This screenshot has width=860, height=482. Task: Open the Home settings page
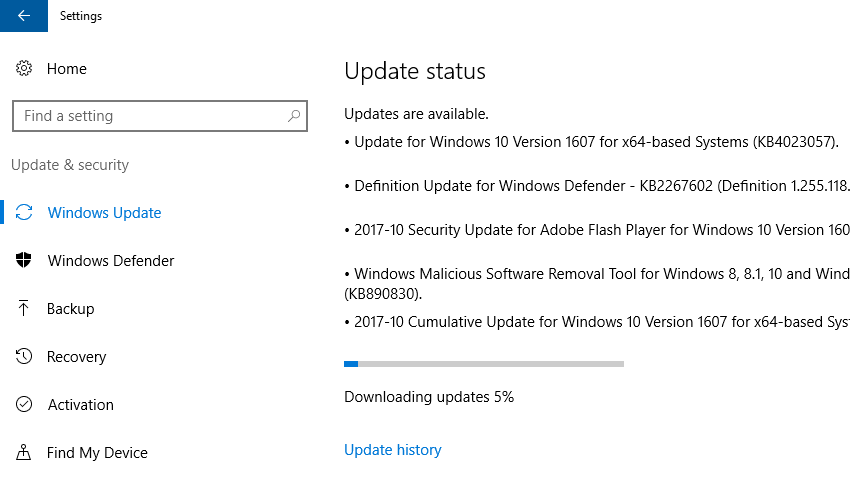tap(66, 69)
